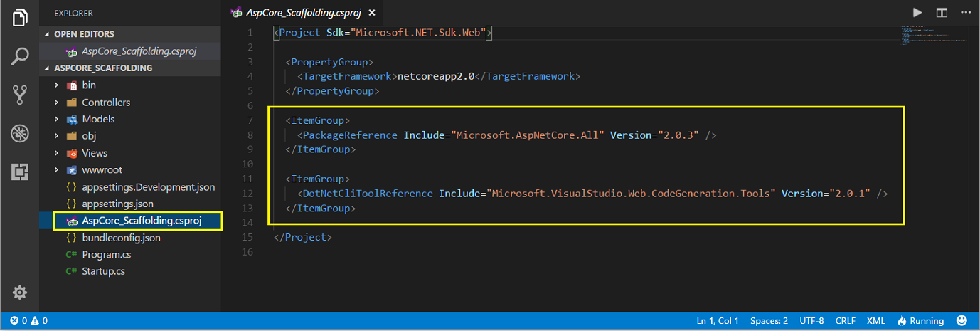Open appsettings.Development.json file
Image resolution: width=980 pixels, height=331 pixels.
tap(131, 187)
